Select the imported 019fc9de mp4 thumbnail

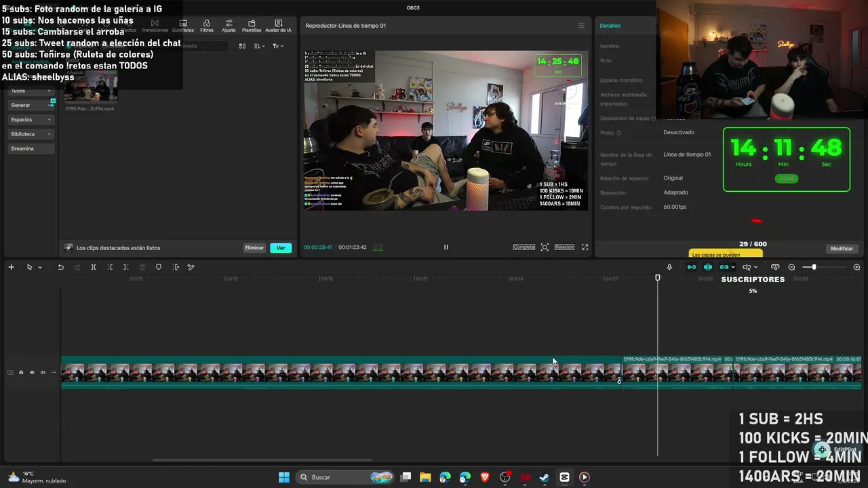[x=91, y=88]
